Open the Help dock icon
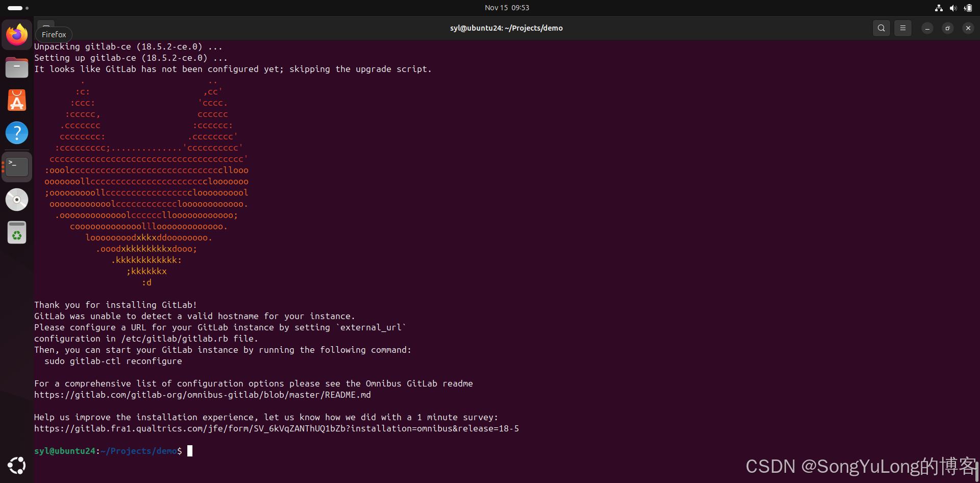 (17, 133)
